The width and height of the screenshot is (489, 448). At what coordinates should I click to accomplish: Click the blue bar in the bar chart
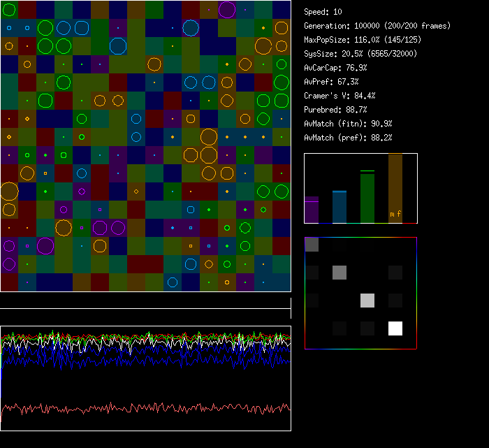point(340,206)
